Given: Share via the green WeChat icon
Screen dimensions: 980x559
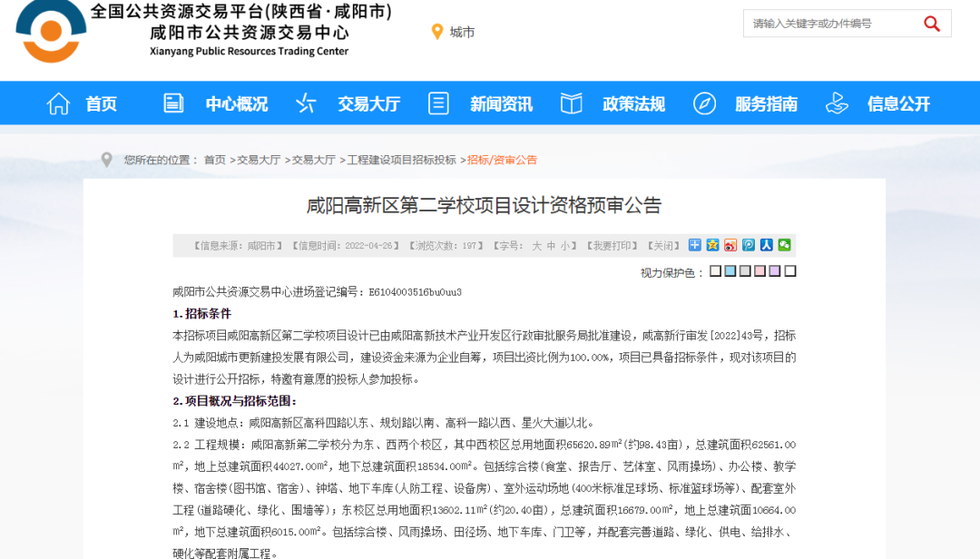Looking at the screenshot, I should click(x=784, y=245).
